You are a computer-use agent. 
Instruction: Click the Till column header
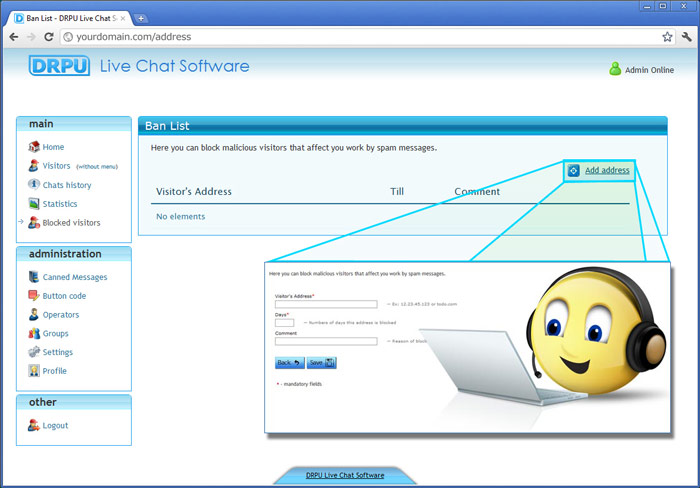point(397,192)
